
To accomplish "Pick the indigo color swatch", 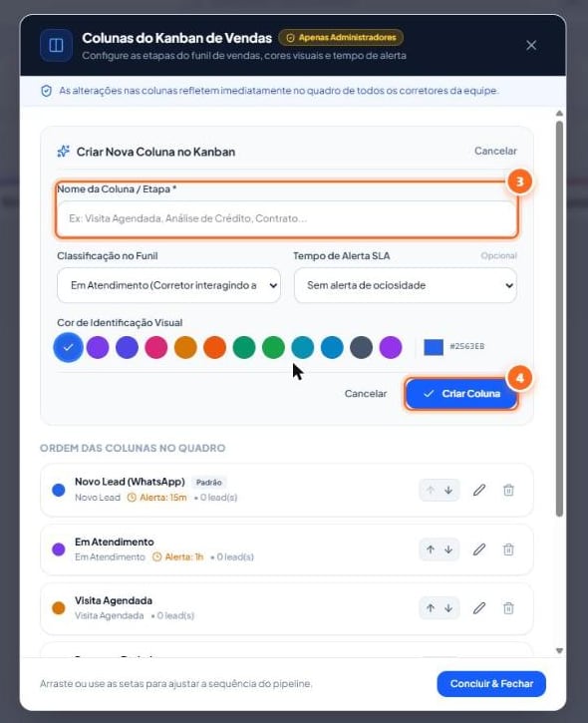I will pos(128,347).
